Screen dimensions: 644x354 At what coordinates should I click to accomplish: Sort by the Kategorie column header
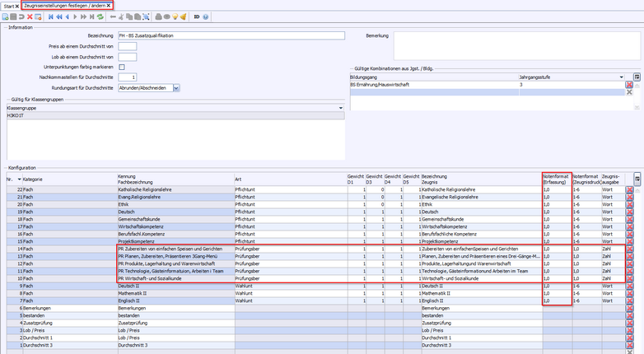pyautogui.click(x=33, y=179)
